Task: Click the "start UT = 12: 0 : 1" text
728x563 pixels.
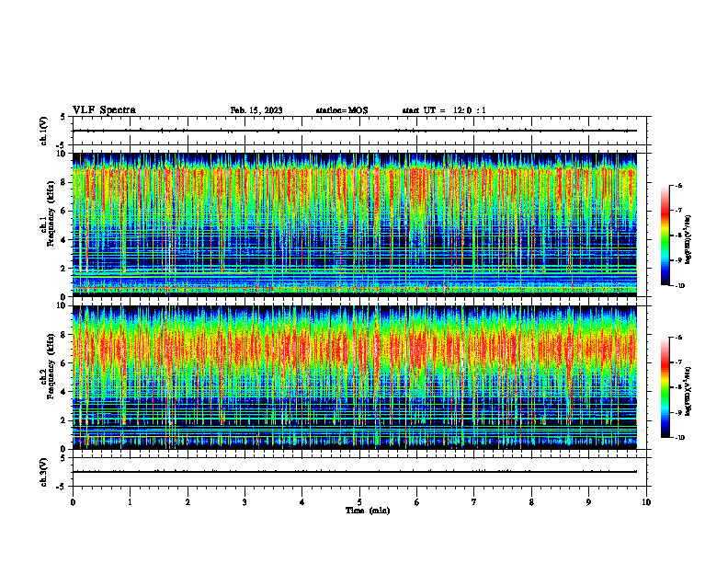Action: (444, 110)
